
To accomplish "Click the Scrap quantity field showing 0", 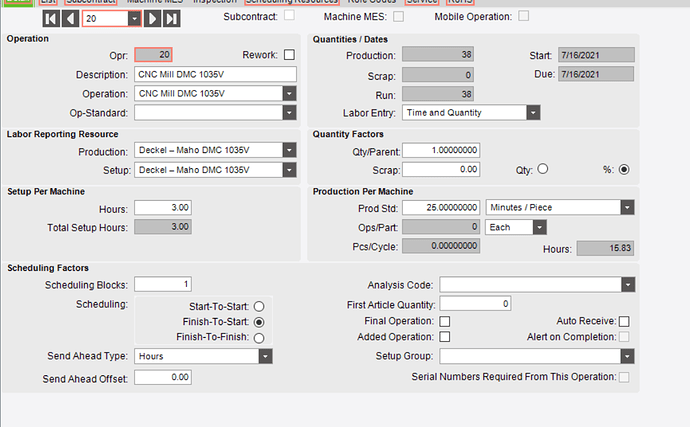I will (438, 74).
